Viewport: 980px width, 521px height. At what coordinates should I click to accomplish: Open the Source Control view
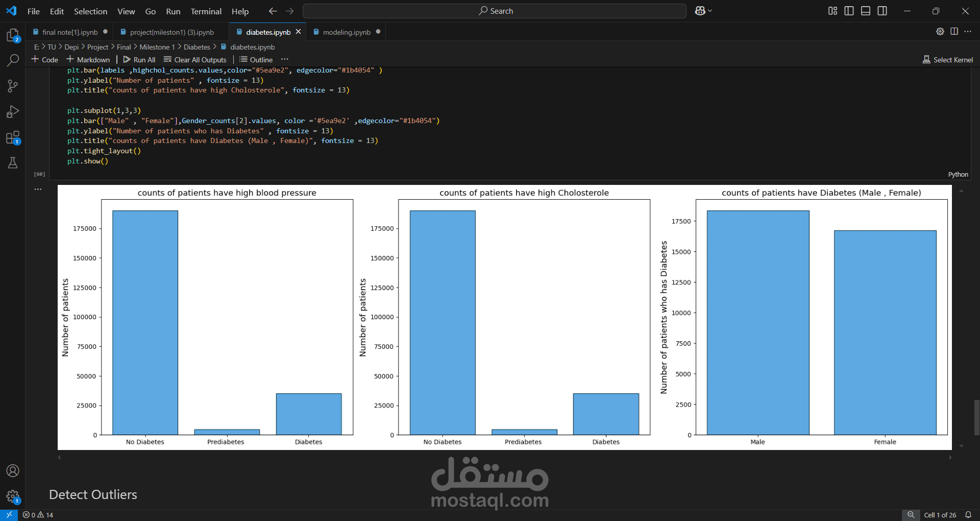click(13, 86)
